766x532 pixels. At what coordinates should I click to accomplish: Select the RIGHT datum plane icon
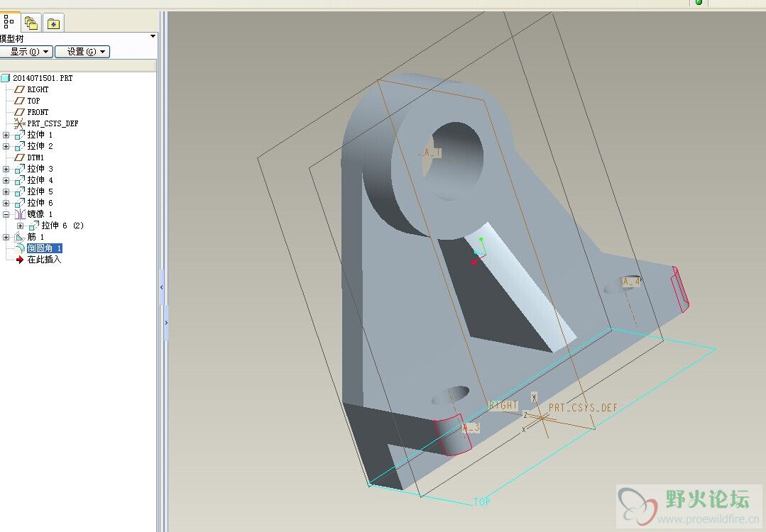click(20, 89)
